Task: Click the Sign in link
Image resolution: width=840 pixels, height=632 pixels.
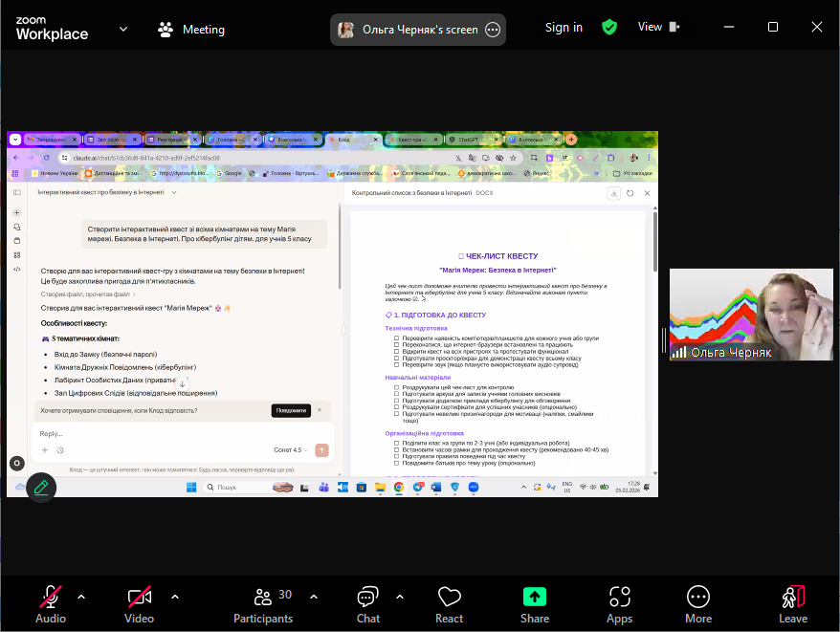Action: 564,28
